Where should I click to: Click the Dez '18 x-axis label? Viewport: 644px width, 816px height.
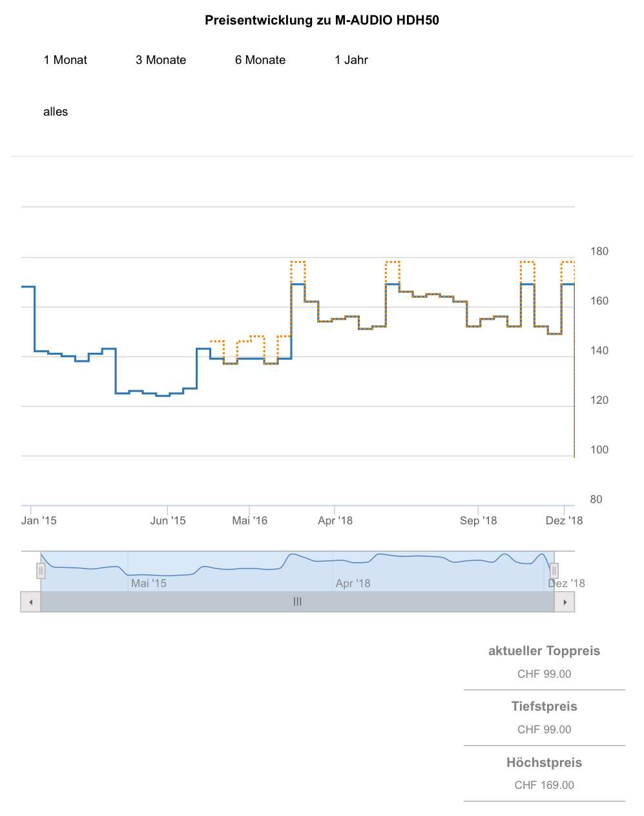564,521
